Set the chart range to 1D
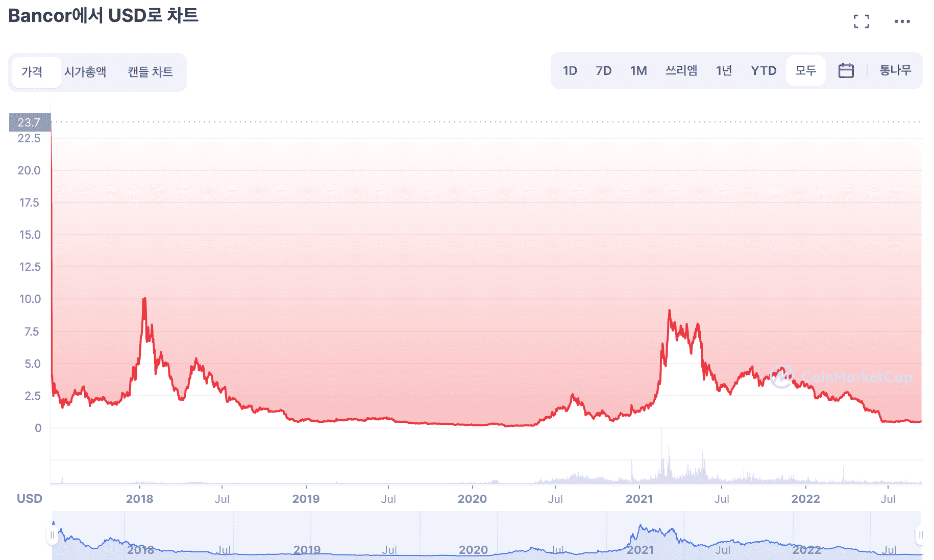The image size is (934, 560). [x=570, y=70]
